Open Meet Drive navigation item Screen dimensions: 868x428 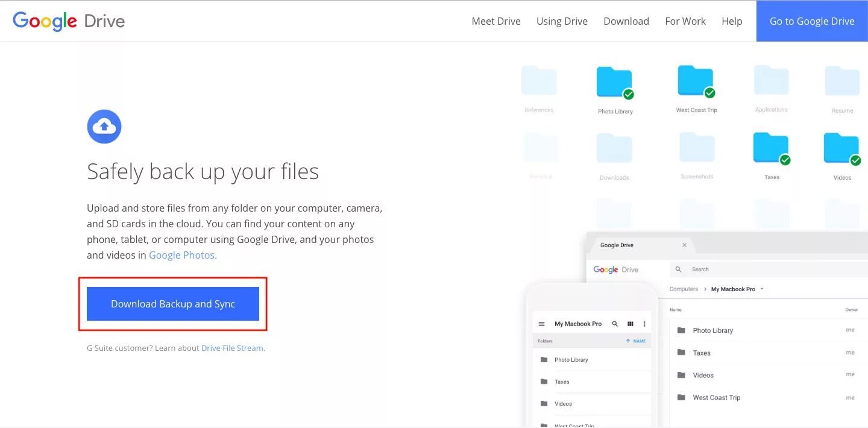[x=496, y=21]
